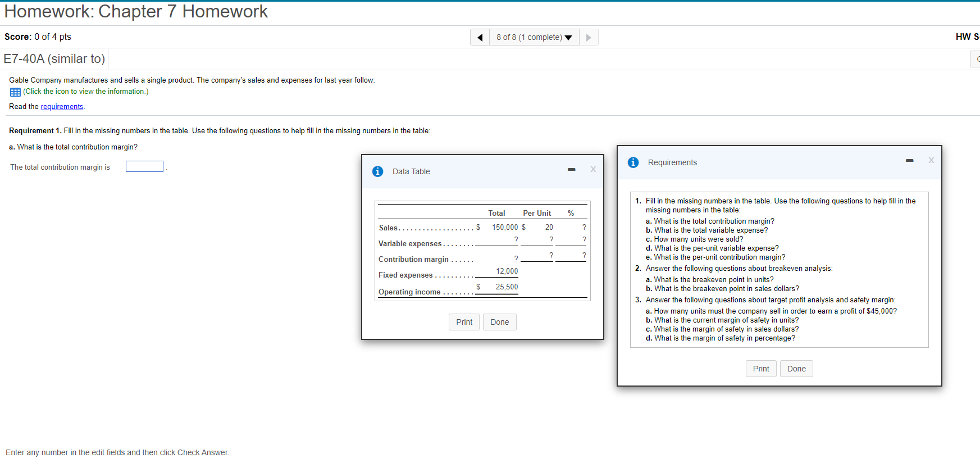This screenshot has height=458, width=980.
Task: Minimize the Data Table popup
Action: point(571,169)
